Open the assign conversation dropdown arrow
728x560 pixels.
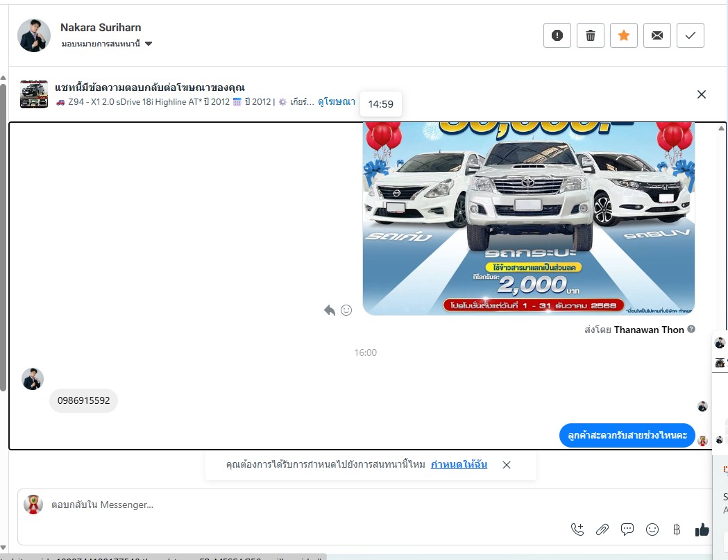[149, 44]
